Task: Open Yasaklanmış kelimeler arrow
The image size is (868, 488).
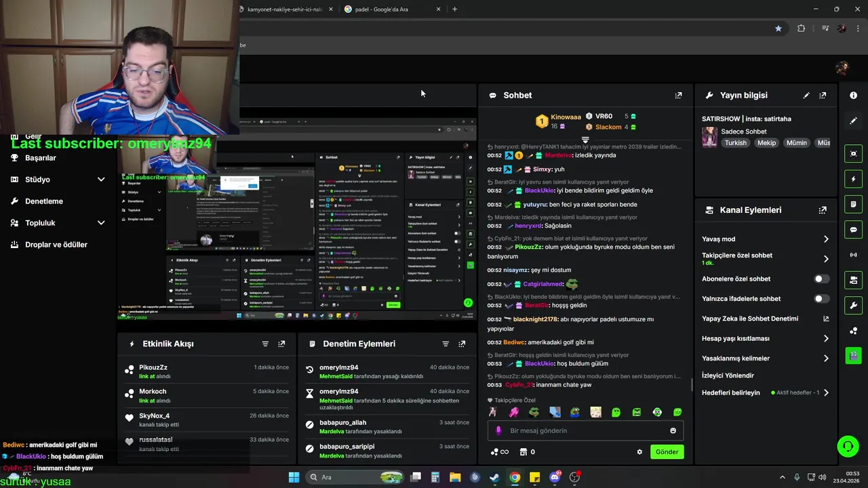Action: click(x=826, y=359)
